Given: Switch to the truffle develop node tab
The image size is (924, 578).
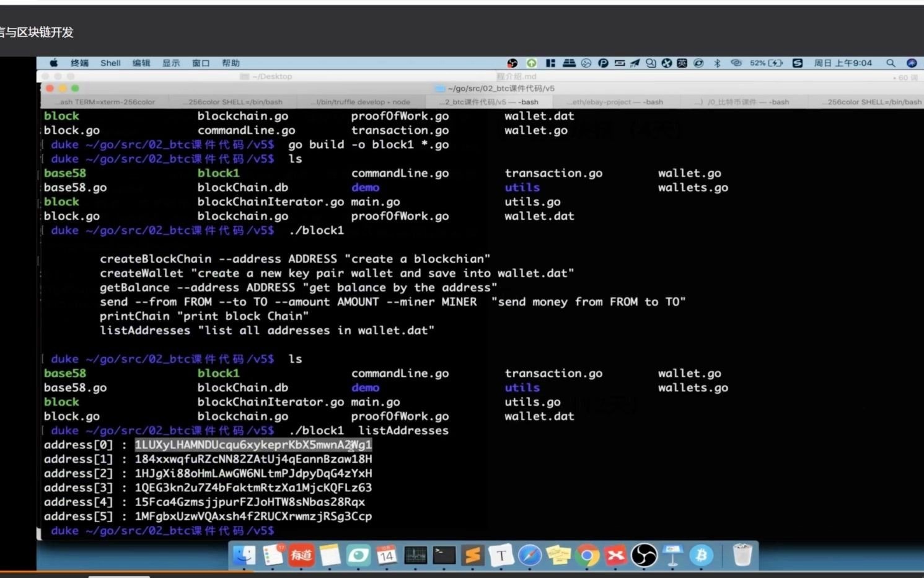Looking at the screenshot, I should pos(362,102).
